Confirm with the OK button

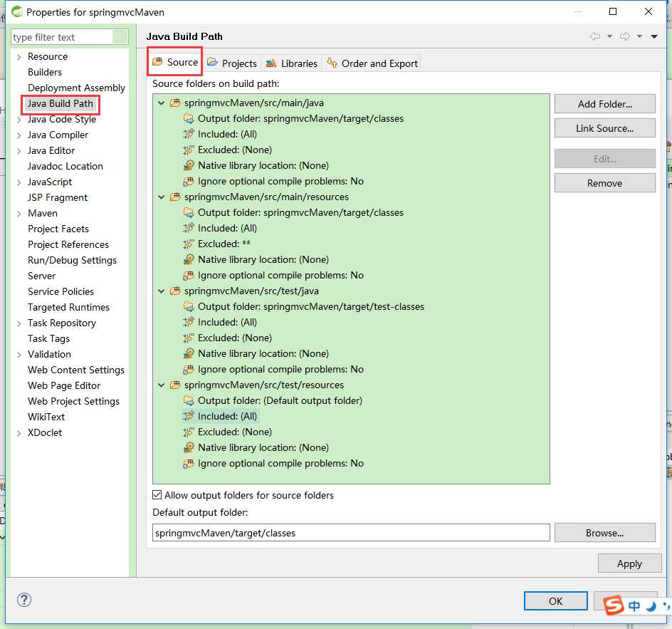pyautogui.click(x=555, y=601)
